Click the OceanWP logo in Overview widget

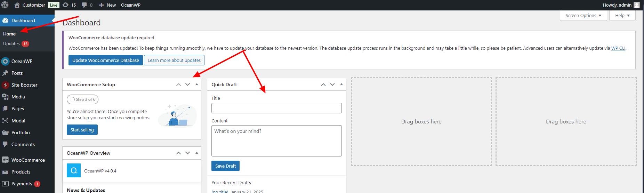coord(74,170)
